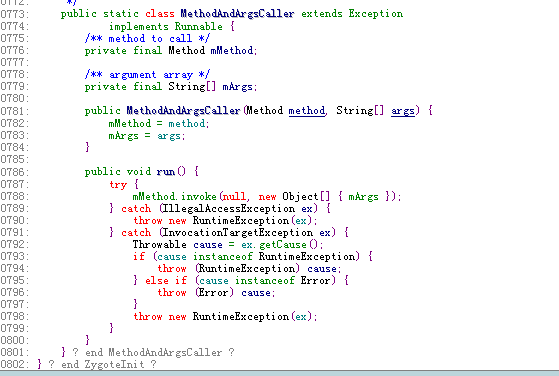The width and height of the screenshot is (559, 376).
Task: Select the underlined method parameter
Action: coord(307,110)
